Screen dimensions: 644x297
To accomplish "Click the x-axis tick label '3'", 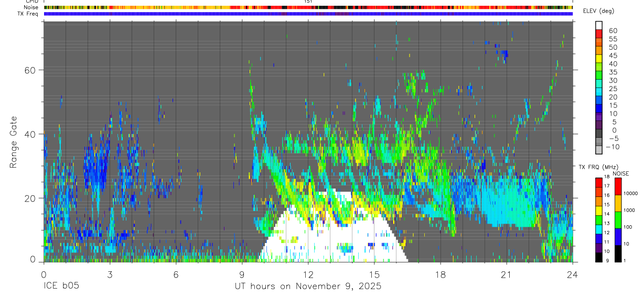I will point(110,274).
